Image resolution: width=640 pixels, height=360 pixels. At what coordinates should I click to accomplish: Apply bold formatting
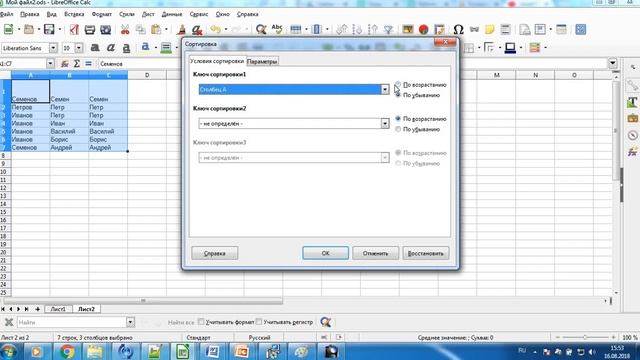[95, 48]
